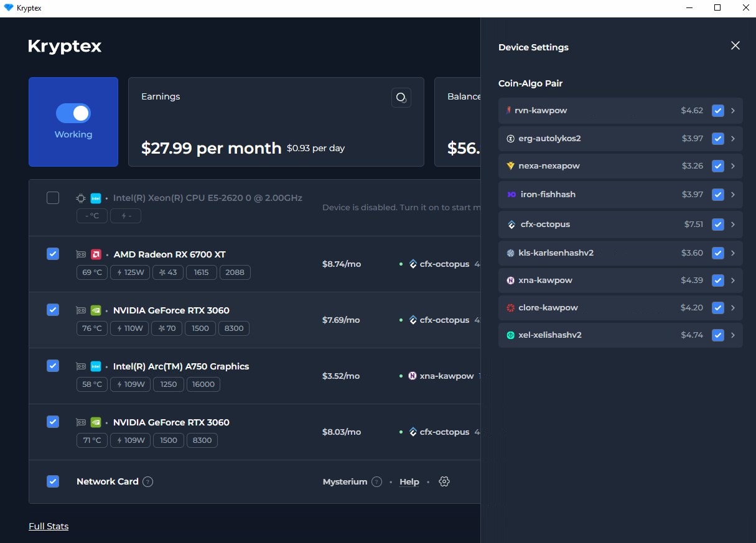The height and width of the screenshot is (543, 756).
Task: Click the GPU card icon on the Arc A750 row
Action: [81, 366]
